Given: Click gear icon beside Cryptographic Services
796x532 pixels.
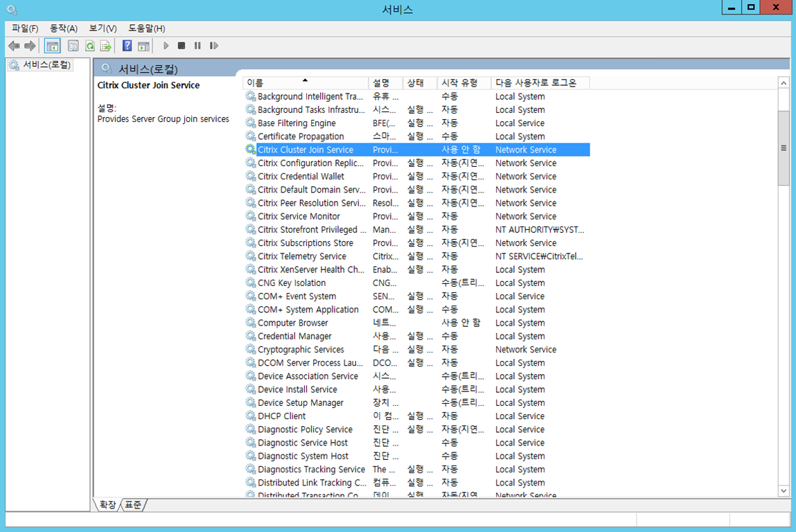Looking at the screenshot, I should tap(250, 349).
